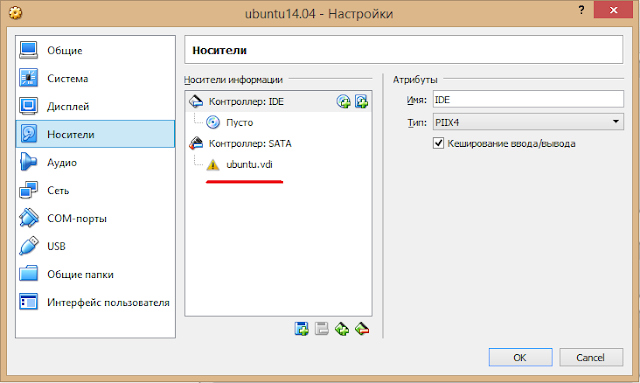Click the IDE controller icon
The image size is (640, 383).
click(196, 101)
